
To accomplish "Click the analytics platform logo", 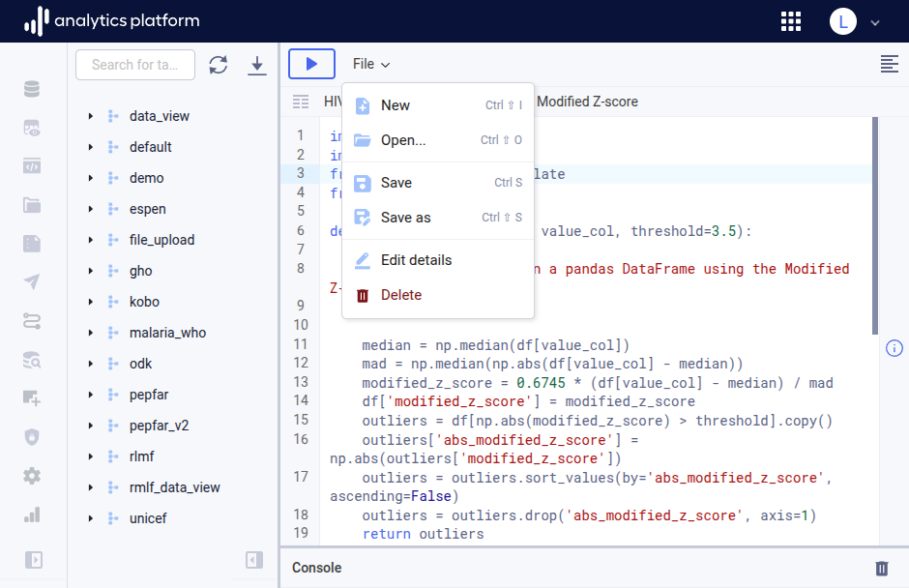I will tap(111, 21).
